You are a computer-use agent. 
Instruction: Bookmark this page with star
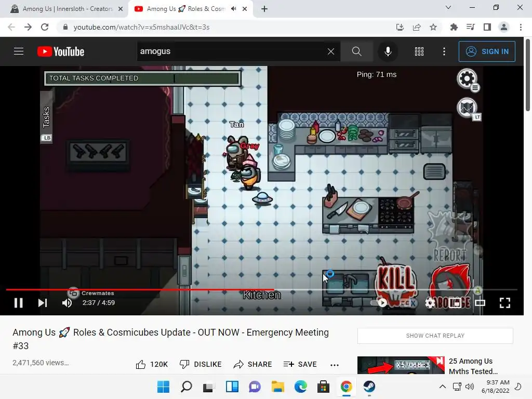pos(433,27)
